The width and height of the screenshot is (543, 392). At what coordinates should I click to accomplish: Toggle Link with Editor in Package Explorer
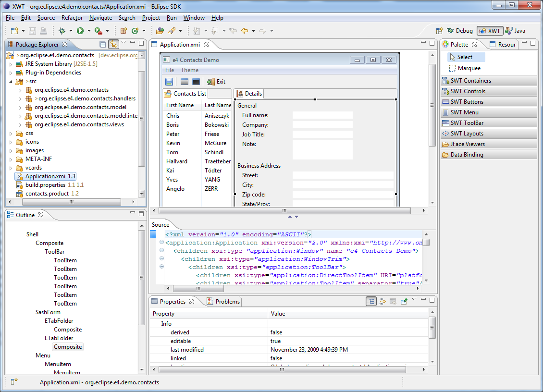point(113,44)
